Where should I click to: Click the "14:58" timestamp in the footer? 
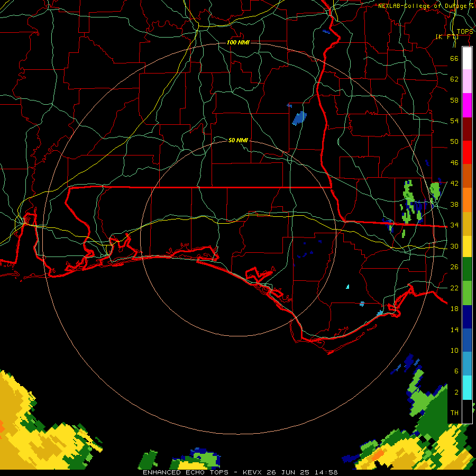[325, 472]
